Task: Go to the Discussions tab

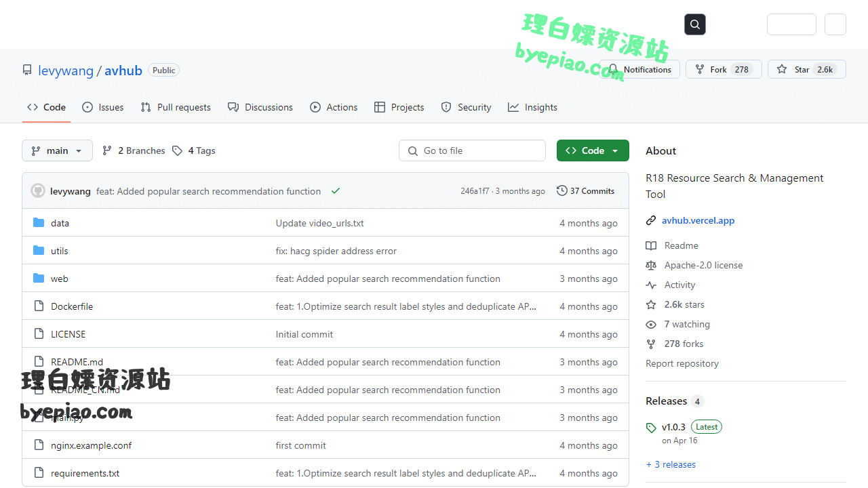Action: [x=260, y=107]
